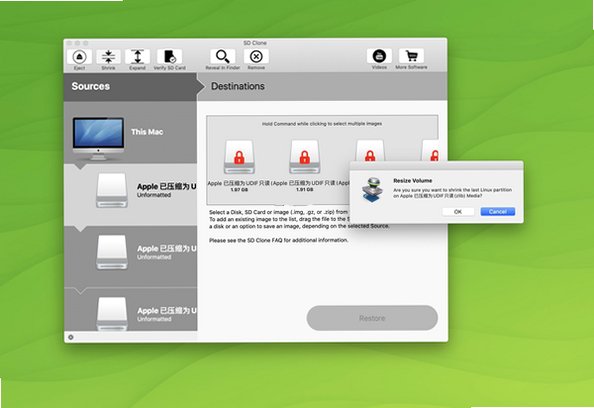Select the locked image labeled 1.97 GB

point(239,157)
